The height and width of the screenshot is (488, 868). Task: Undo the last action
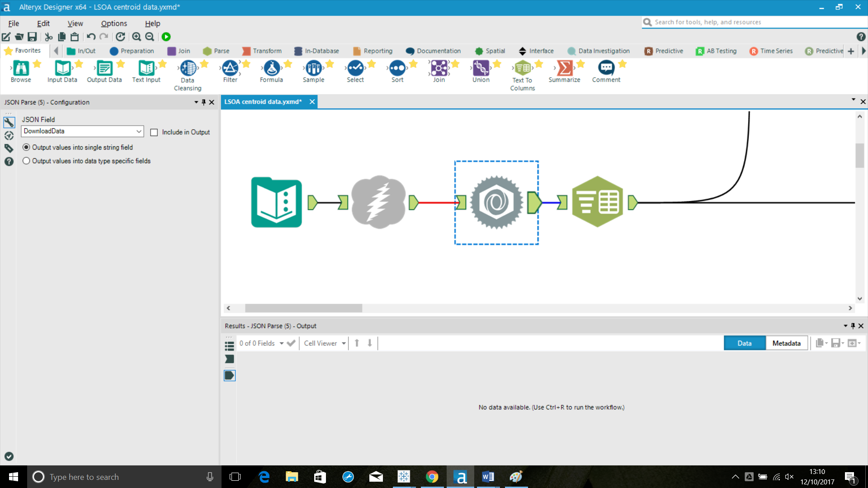click(x=91, y=37)
